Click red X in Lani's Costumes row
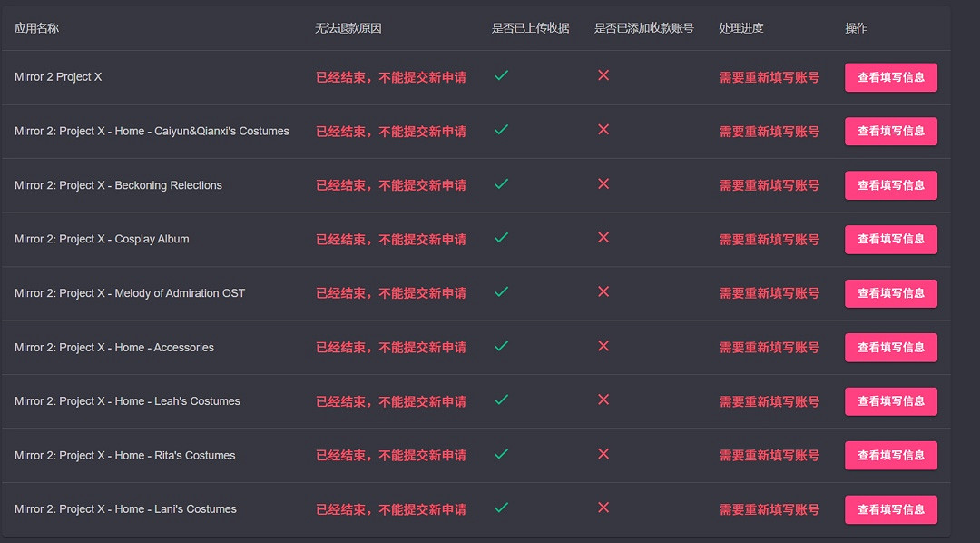 [603, 508]
